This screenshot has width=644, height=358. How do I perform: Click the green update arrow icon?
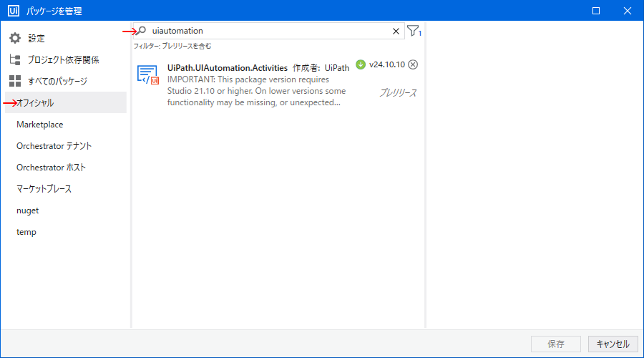point(361,64)
